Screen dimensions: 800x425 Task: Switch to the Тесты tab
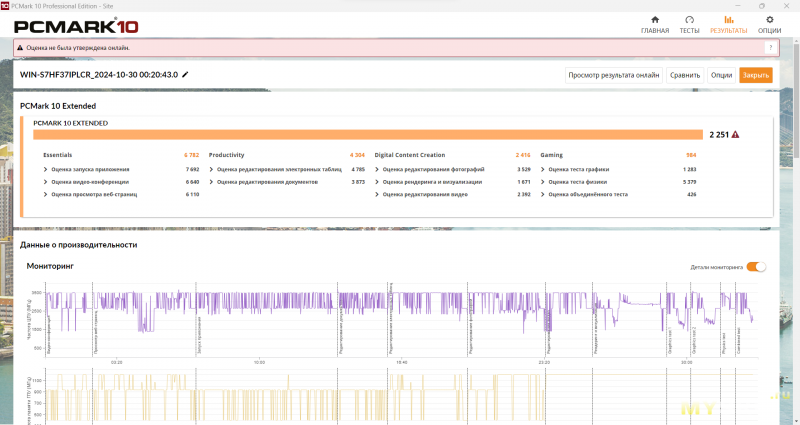[x=689, y=24]
